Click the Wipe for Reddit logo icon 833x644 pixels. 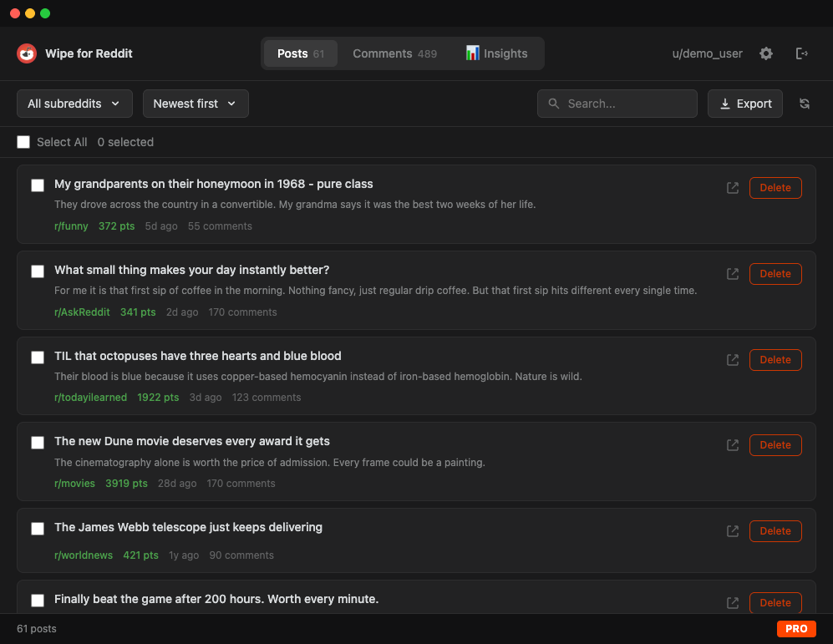coord(27,53)
